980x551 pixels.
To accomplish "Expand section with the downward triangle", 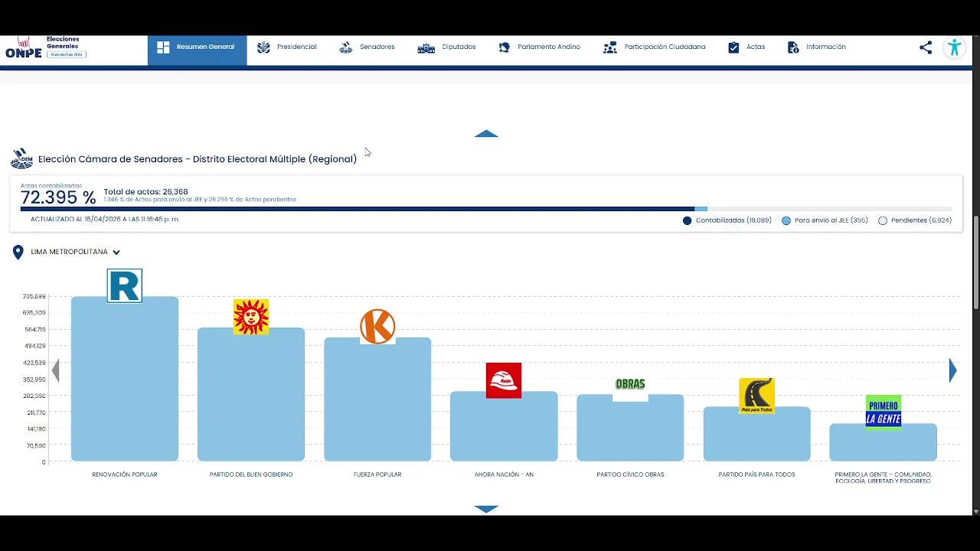I will pos(486,509).
